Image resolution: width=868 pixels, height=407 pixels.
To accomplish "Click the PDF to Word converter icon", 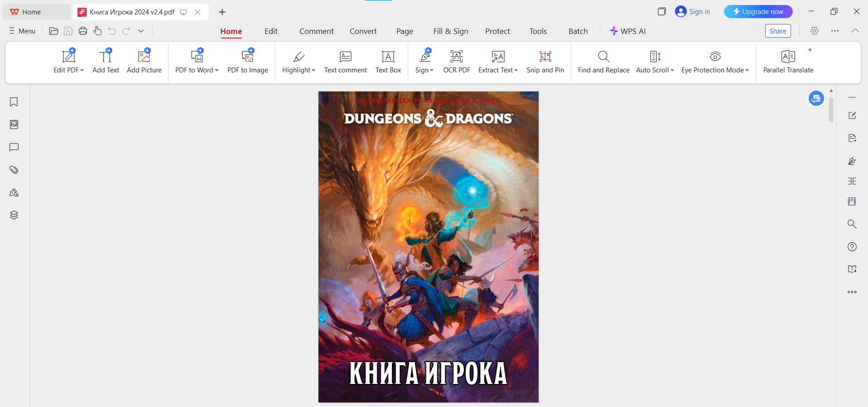I will (197, 56).
